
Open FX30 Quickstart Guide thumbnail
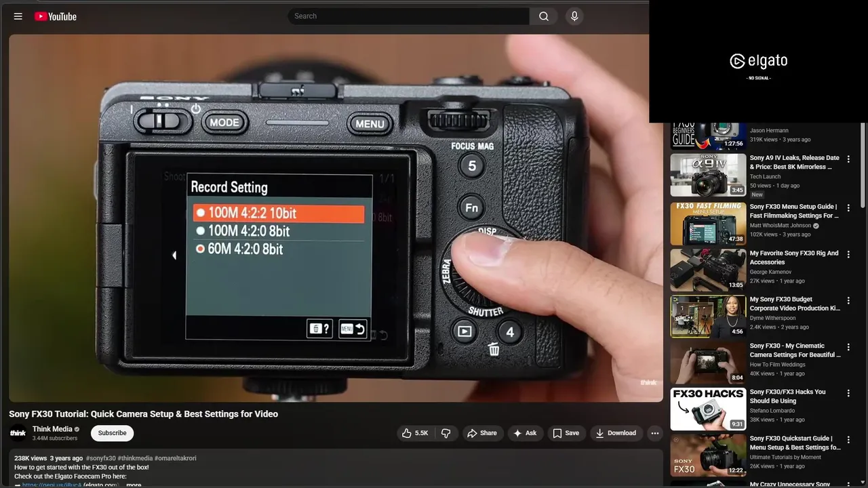pos(708,455)
